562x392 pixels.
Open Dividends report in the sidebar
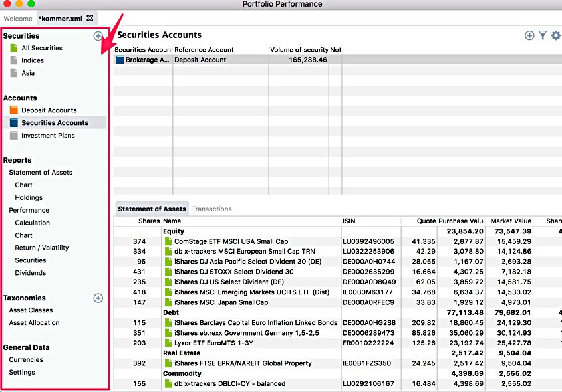point(31,273)
